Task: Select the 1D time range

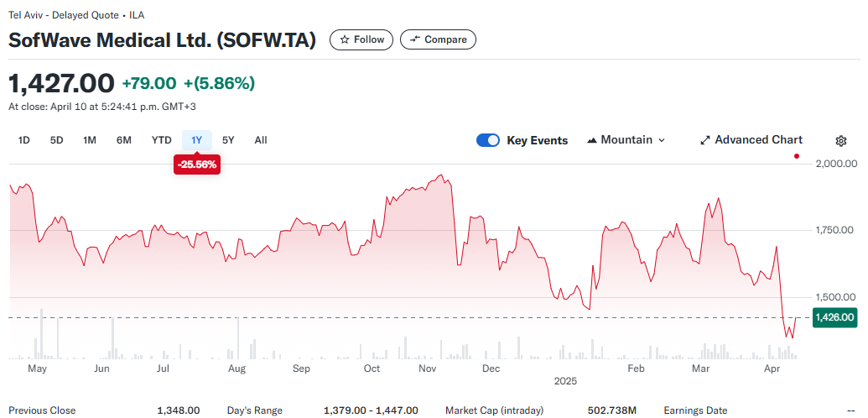Action: tap(23, 140)
